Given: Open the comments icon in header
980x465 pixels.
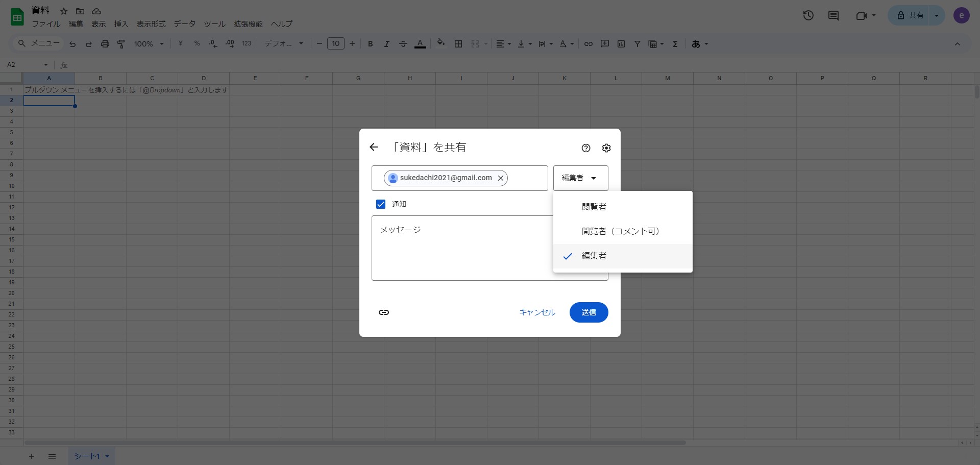Looking at the screenshot, I should 834,15.
